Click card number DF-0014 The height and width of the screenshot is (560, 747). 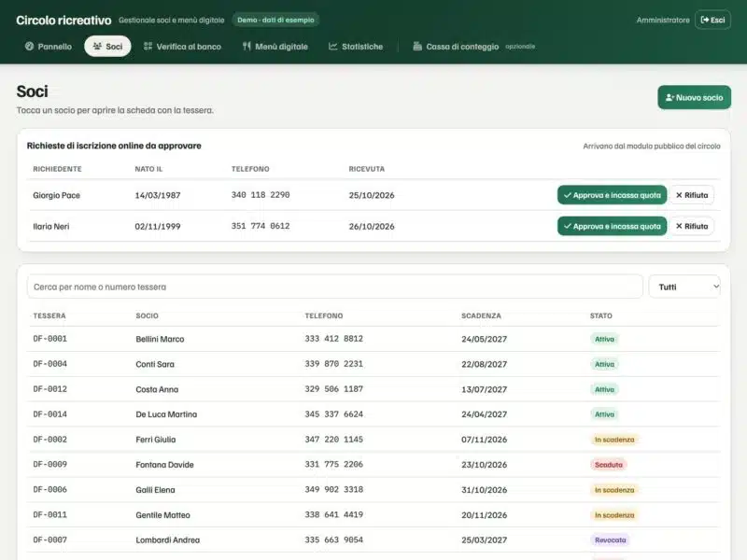(50, 414)
